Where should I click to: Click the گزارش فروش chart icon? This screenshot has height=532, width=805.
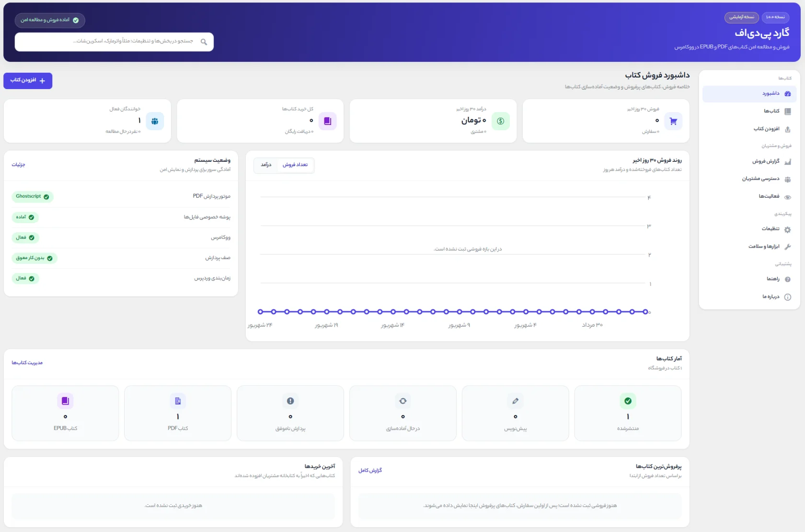tap(787, 162)
